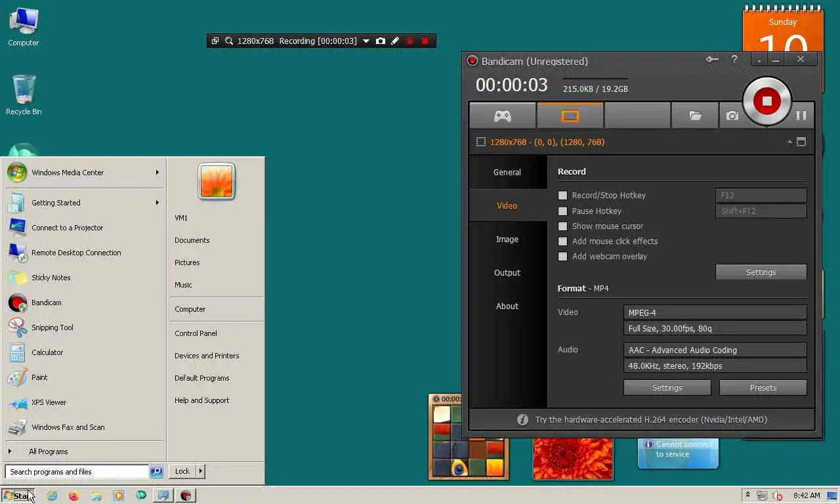Open the About tab
The height and width of the screenshot is (504, 840).
[507, 306]
